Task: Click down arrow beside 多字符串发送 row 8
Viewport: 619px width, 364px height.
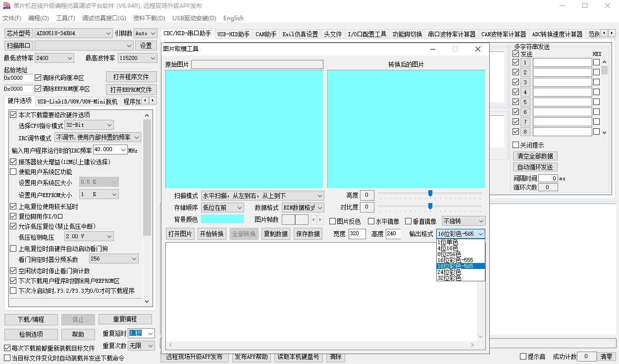Action: [x=604, y=132]
